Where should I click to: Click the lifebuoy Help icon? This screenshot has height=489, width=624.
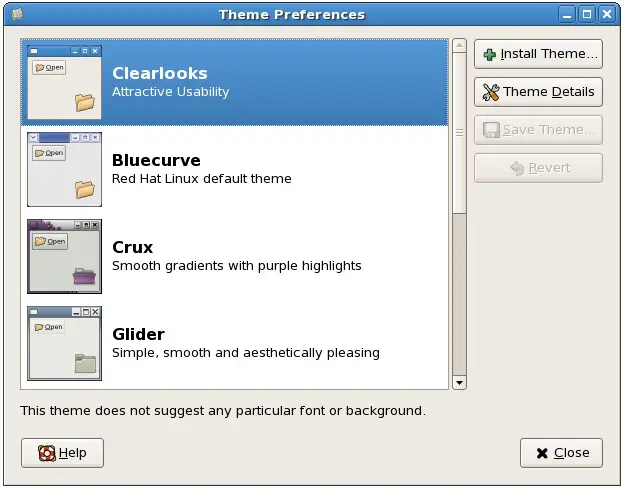click(46, 453)
